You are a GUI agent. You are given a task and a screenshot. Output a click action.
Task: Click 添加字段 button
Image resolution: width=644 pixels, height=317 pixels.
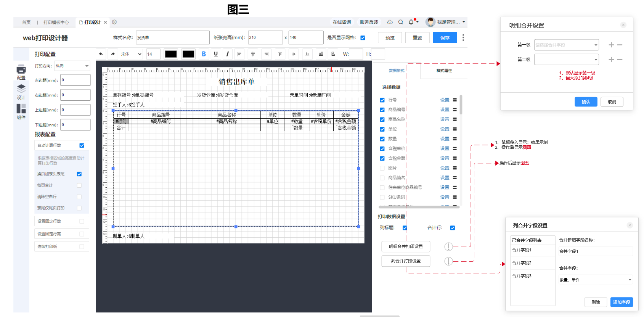pos(622,302)
